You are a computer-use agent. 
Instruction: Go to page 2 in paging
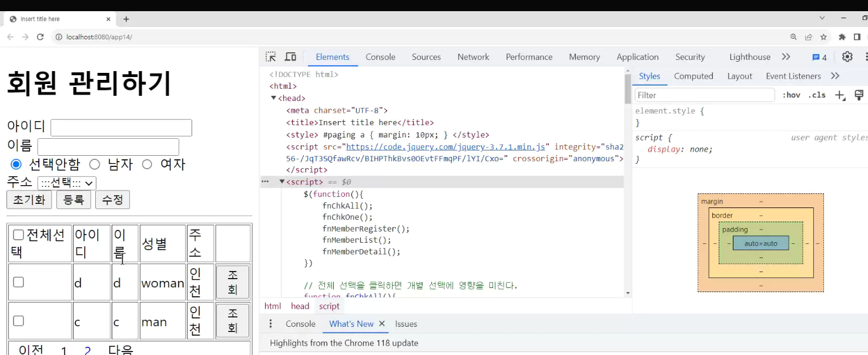(88, 351)
